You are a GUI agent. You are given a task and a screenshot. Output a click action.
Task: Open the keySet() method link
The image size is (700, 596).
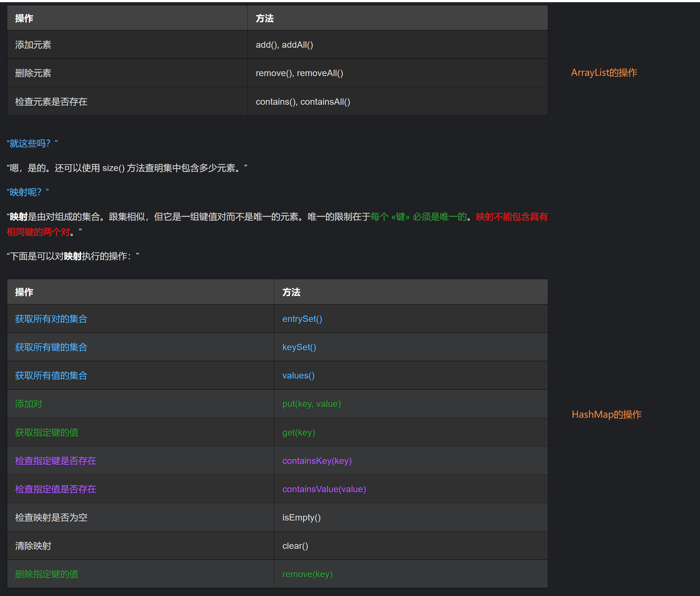[299, 347]
